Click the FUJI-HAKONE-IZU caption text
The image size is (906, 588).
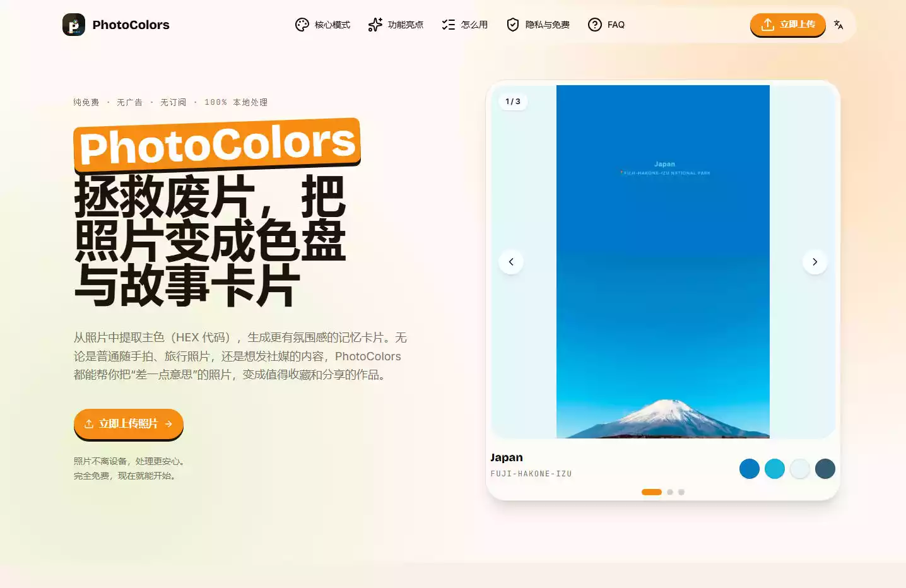[x=531, y=474]
